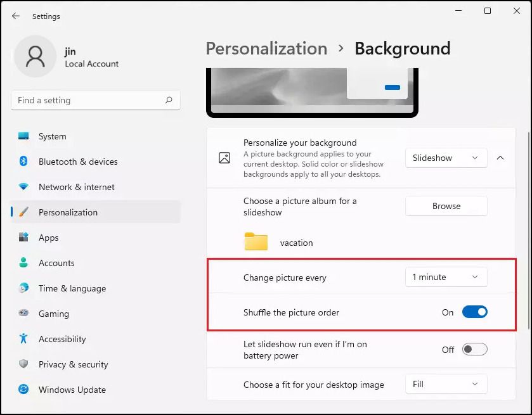532x415 pixels.
Task: Click the Network wifi icon
Action: [x=23, y=186]
